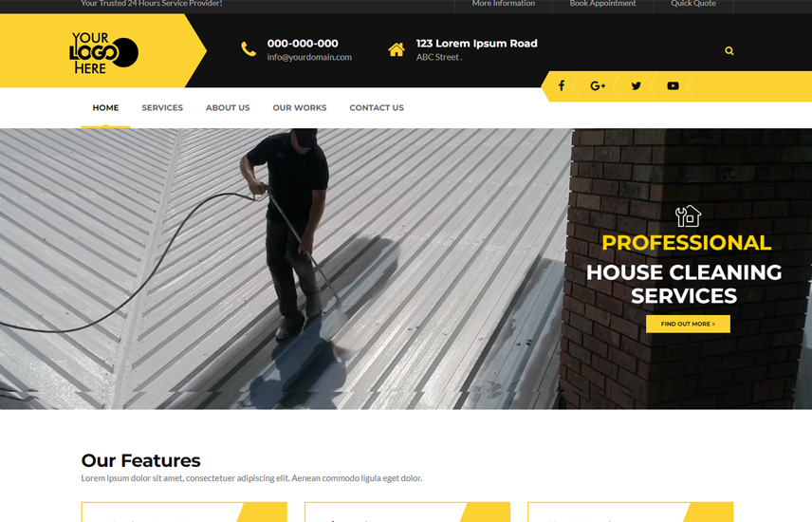Viewport: 812px width, 522px height.
Task: Click the info@yourdomain.com email address
Action: [x=309, y=57]
